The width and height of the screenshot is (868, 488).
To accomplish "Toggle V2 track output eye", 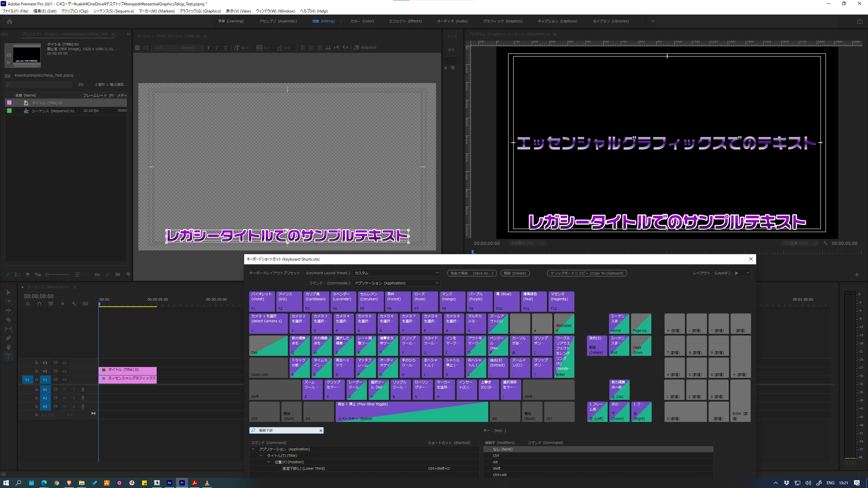I will coord(64,371).
